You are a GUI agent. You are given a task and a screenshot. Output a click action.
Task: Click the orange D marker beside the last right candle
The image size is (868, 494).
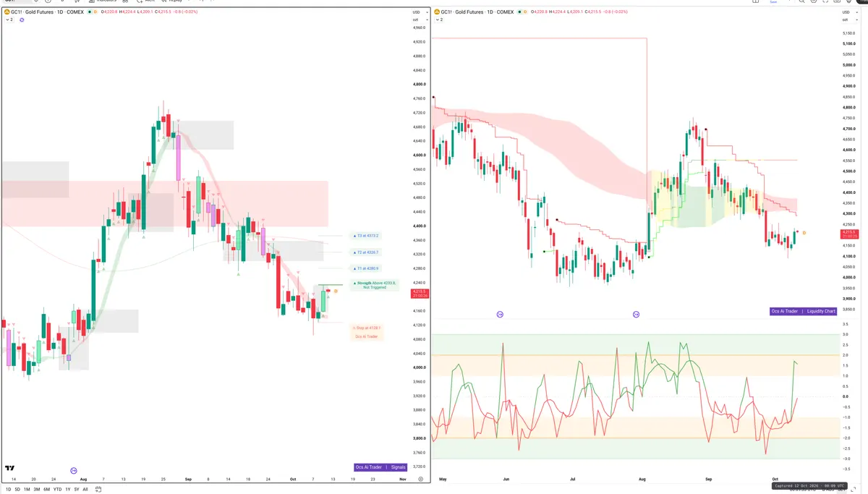(x=804, y=232)
